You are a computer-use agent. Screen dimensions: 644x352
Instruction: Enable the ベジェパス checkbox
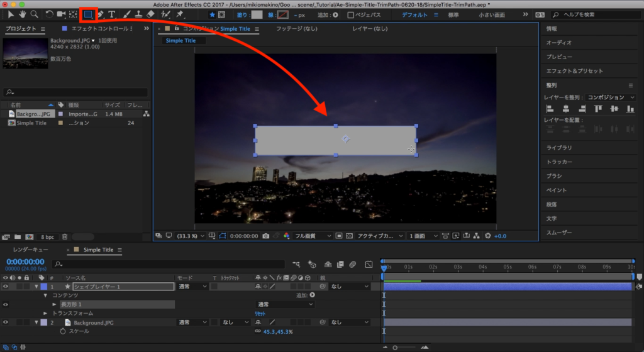(x=351, y=14)
